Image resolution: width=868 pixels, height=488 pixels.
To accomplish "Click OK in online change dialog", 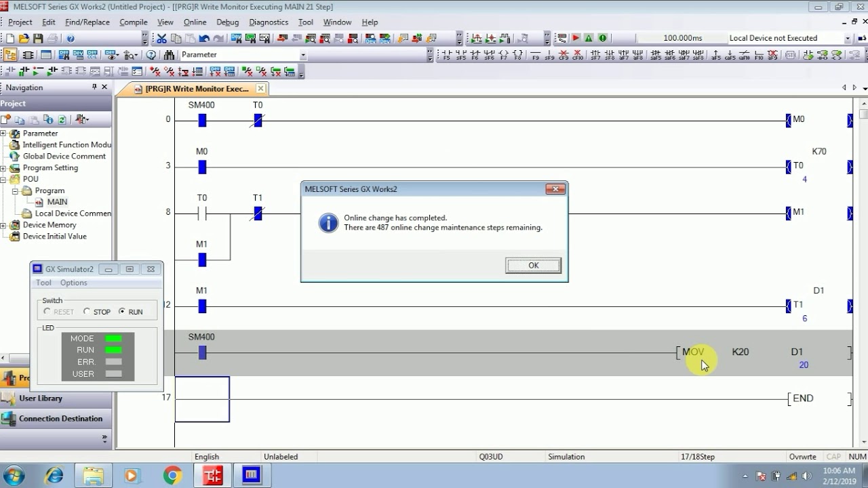I will point(533,265).
